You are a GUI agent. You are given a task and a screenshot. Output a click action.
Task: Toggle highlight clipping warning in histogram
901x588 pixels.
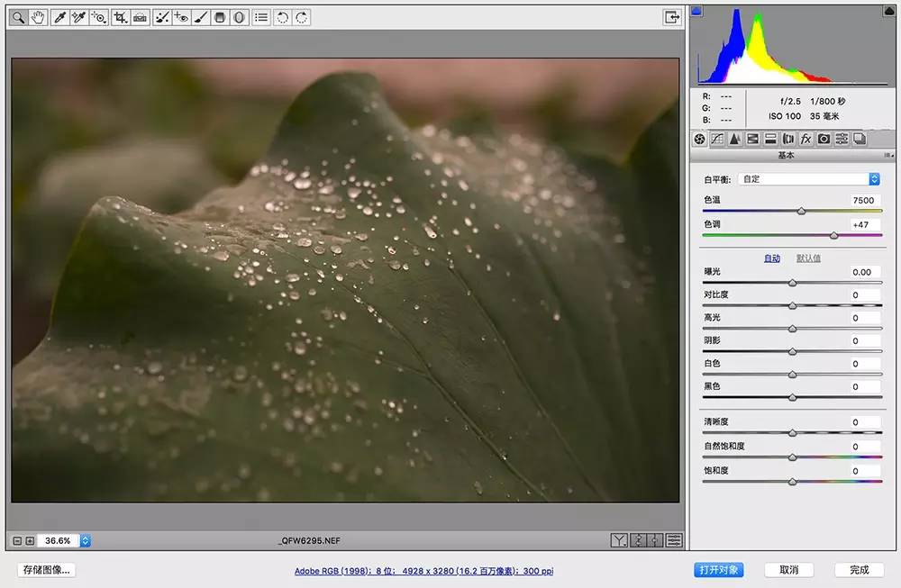pos(888,10)
